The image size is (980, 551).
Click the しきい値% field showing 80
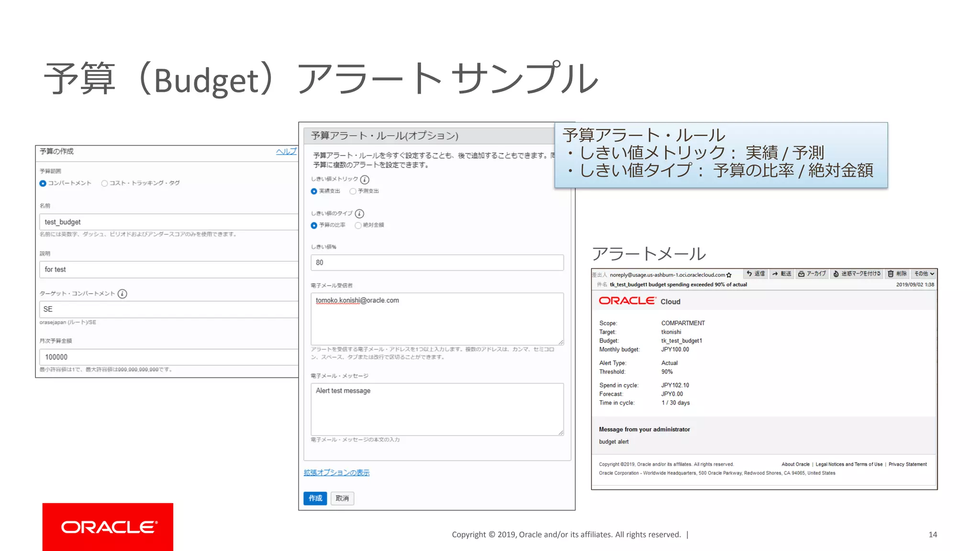click(437, 263)
